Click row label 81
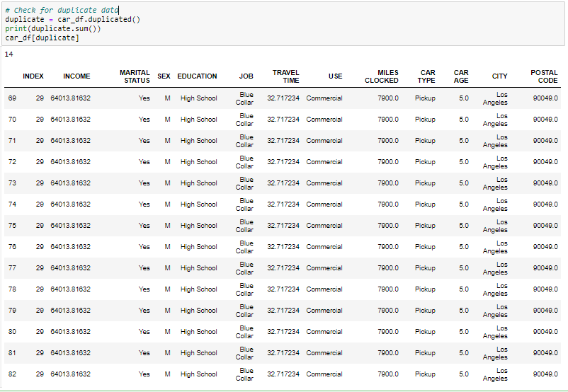Viewport: 568px width, 392px height. tap(12, 353)
